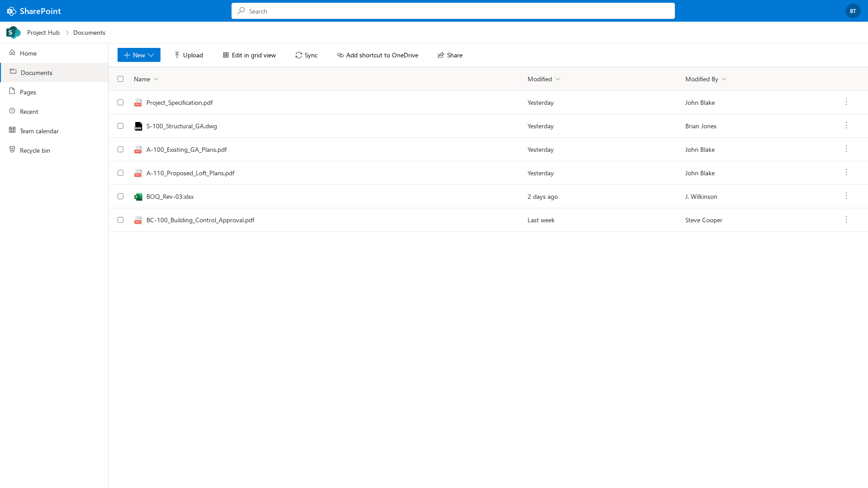Click the PDF icon for A-110_Proposed_Loft_Plans
868x488 pixels.
click(x=138, y=173)
